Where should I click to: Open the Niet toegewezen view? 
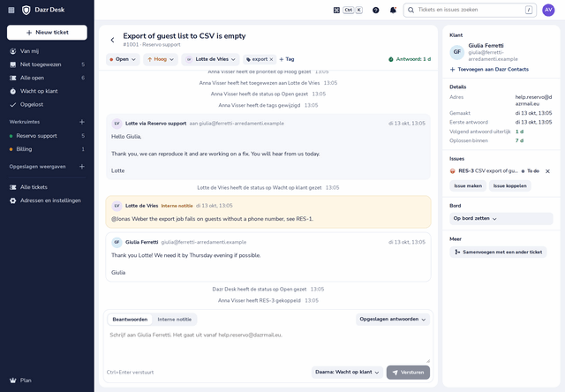tap(47, 64)
